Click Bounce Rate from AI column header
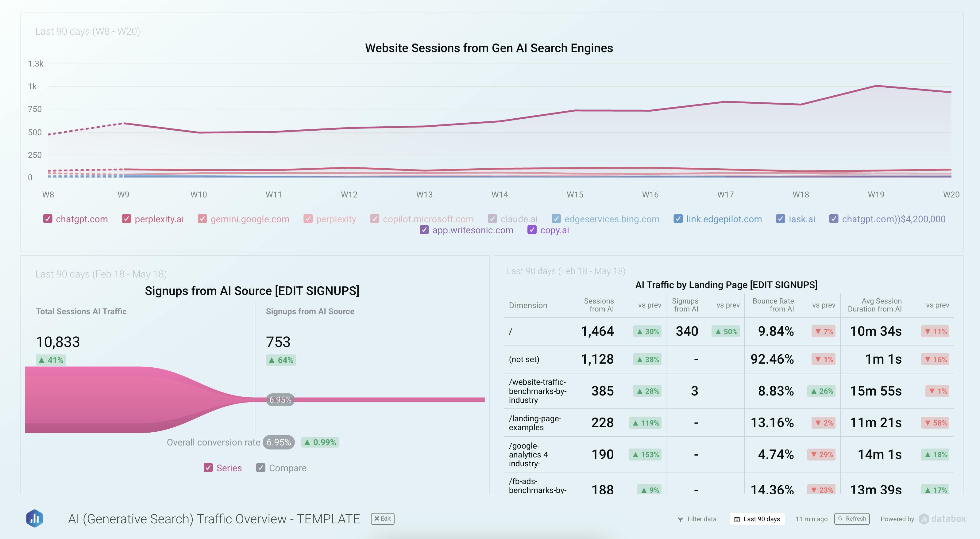 [773, 305]
